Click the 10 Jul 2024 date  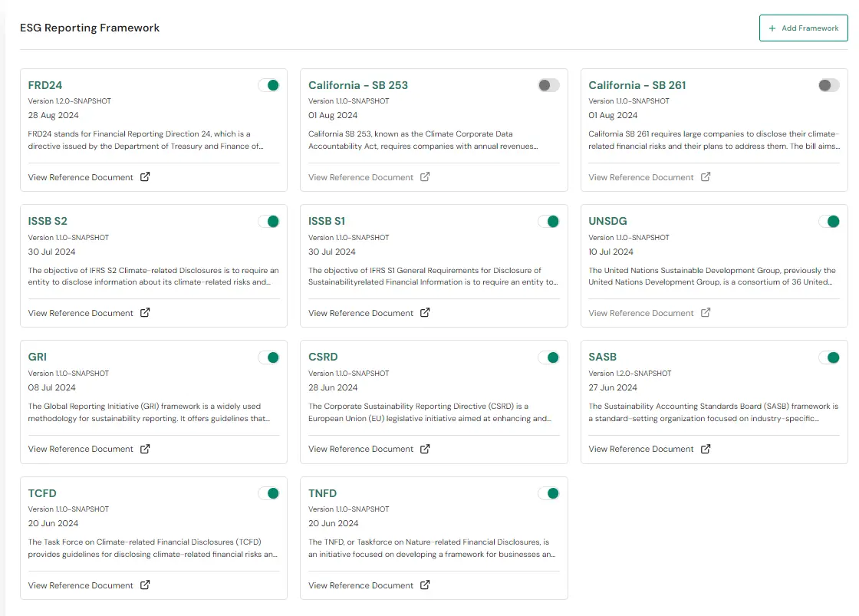[x=611, y=252]
